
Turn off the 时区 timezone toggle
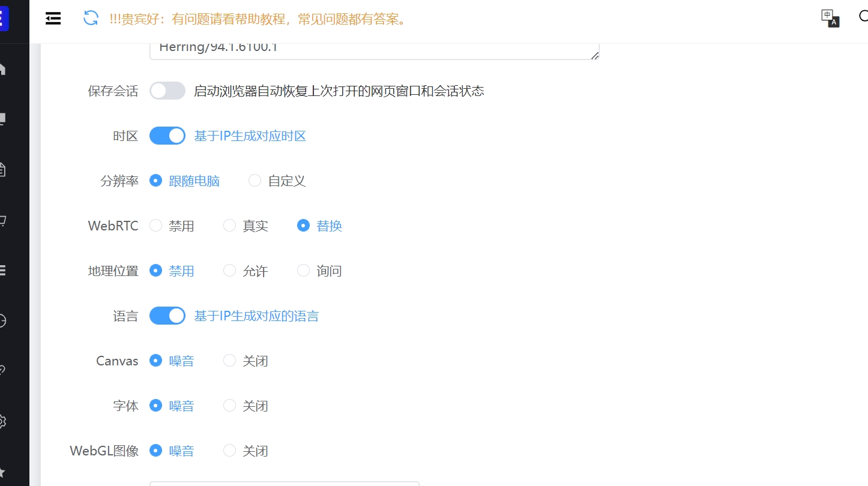point(167,135)
